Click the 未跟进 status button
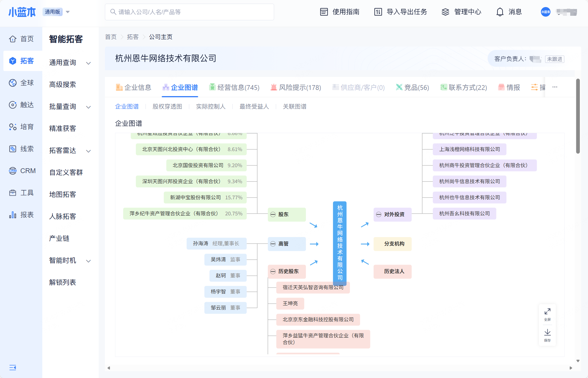This screenshot has height=378, width=588. pyautogui.click(x=554, y=59)
